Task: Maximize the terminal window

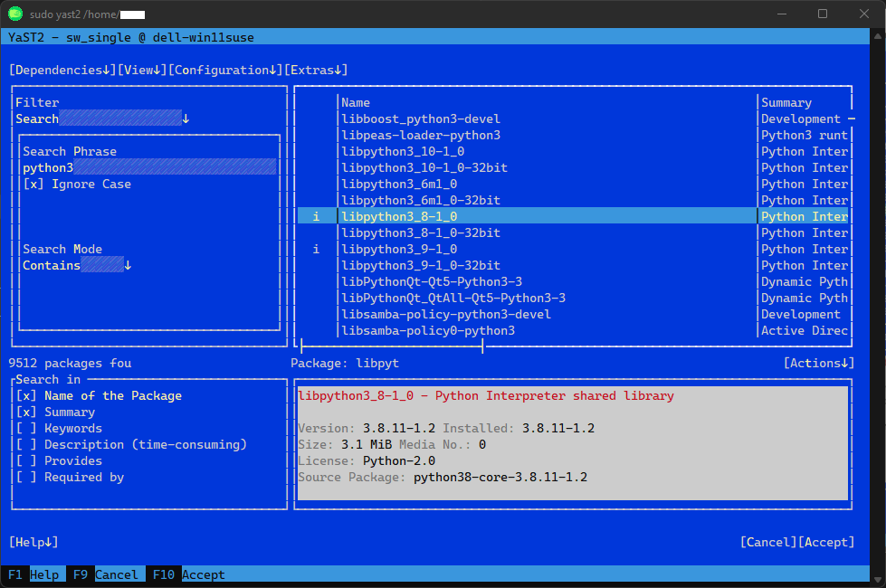Action: [823, 14]
